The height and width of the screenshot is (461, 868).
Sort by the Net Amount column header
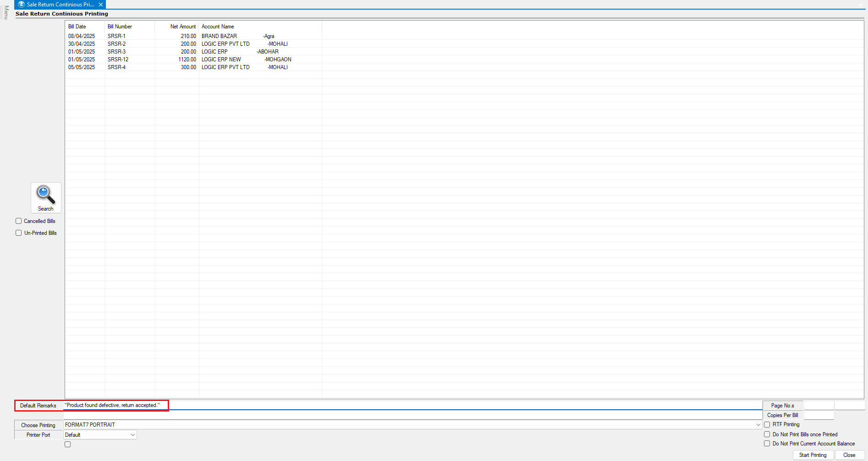[182, 27]
